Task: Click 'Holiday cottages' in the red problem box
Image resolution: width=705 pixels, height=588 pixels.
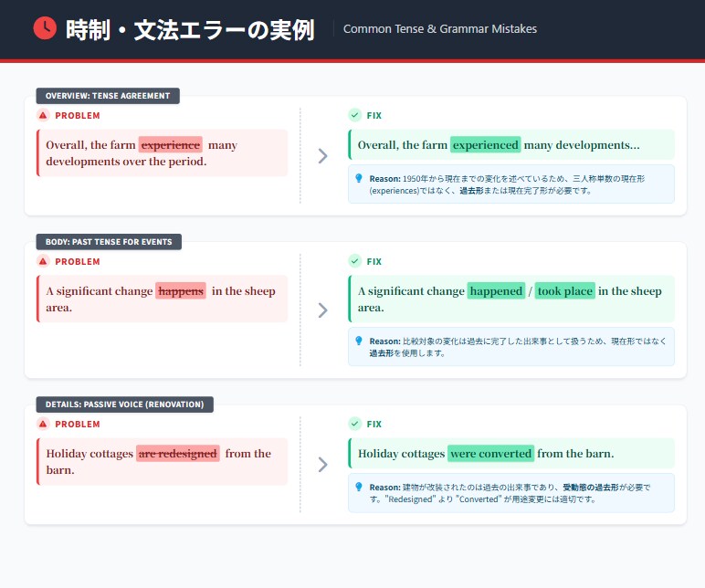Action: 89,454
